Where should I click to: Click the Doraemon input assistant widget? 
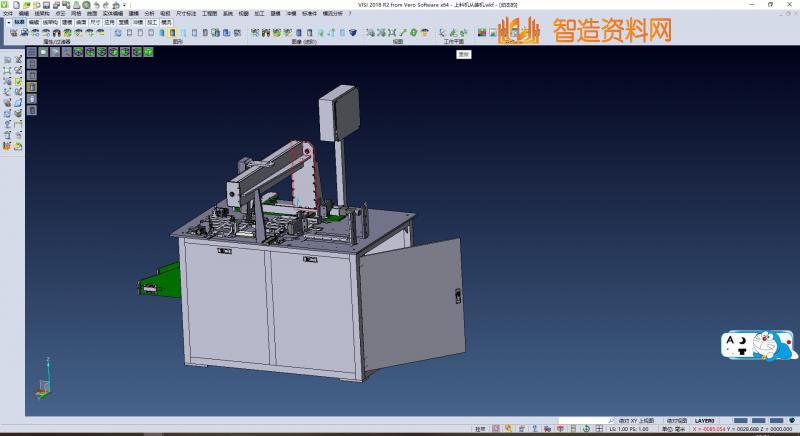tap(759, 346)
